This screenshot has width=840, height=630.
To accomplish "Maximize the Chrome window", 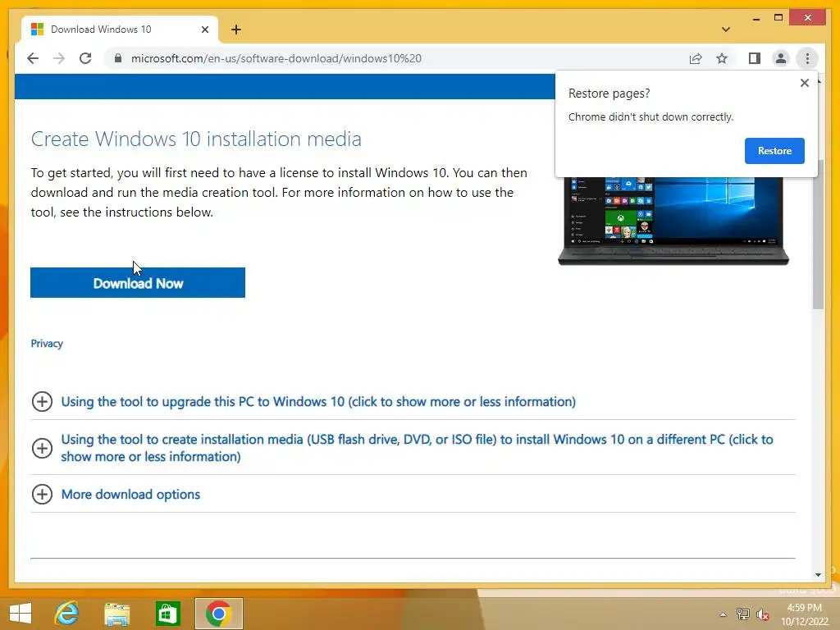I will [778, 18].
